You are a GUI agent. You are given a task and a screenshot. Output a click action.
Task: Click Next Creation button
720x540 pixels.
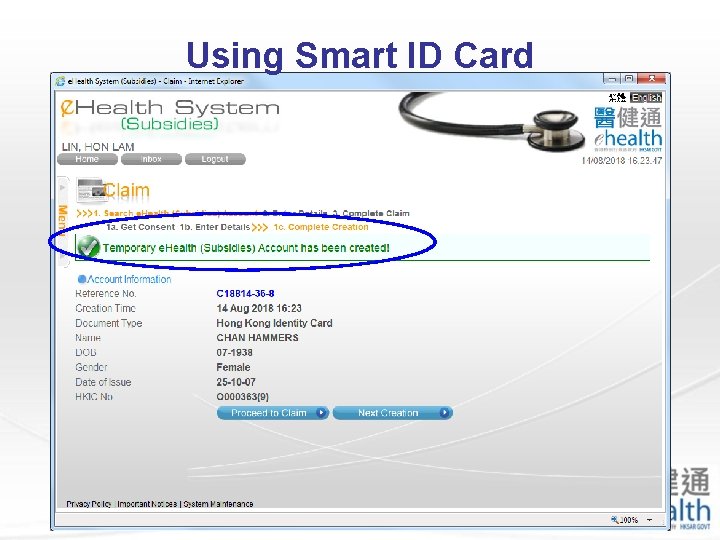pyautogui.click(x=393, y=413)
